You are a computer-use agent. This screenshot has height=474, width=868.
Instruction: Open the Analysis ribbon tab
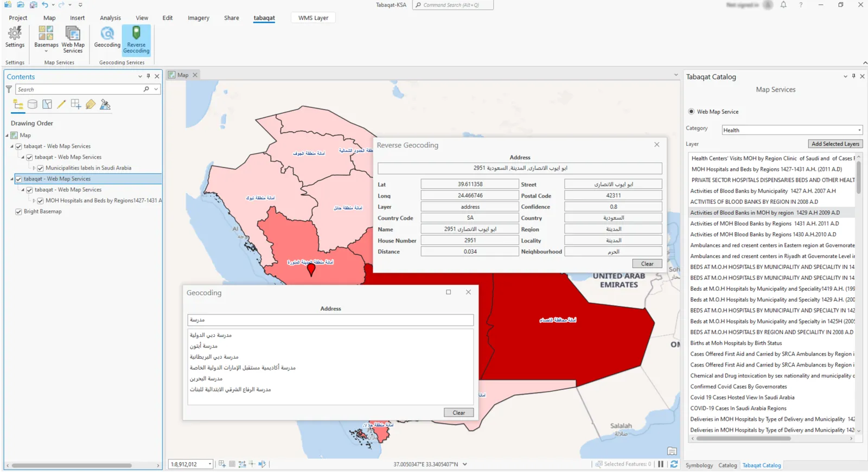[x=110, y=18]
